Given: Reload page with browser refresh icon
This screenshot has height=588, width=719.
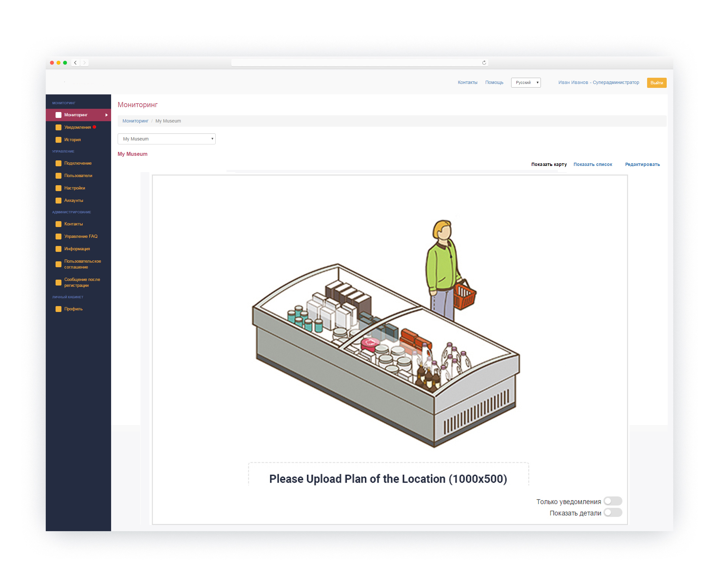Looking at the screenshot, I should [x=484, y=63].
